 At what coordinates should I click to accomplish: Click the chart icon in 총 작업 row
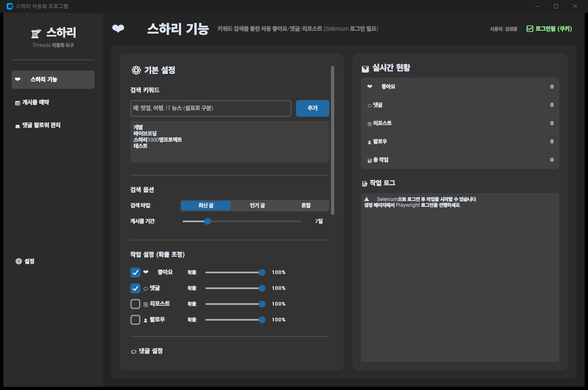coord(370,160)
